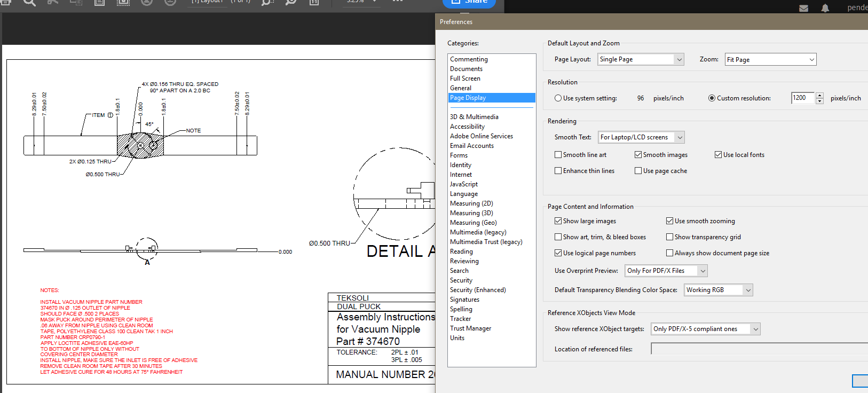Click the magnifier Find text icon
This screenshot has width=868, height=393.
(x=29, y=3)
